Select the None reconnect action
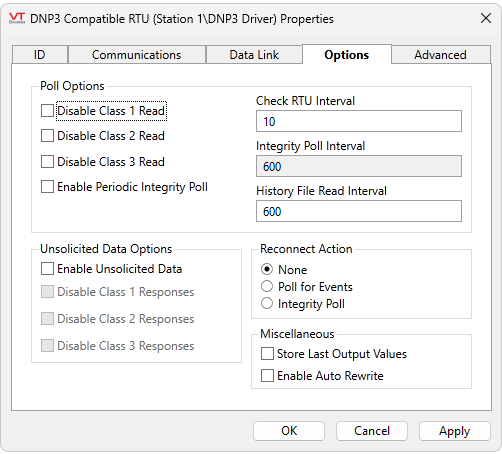Screen dimensions: 502x454 [267, 269]
